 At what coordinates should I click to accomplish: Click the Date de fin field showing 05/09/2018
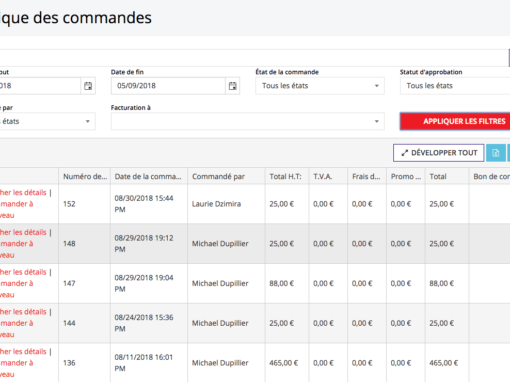click(x=168, y=86)
